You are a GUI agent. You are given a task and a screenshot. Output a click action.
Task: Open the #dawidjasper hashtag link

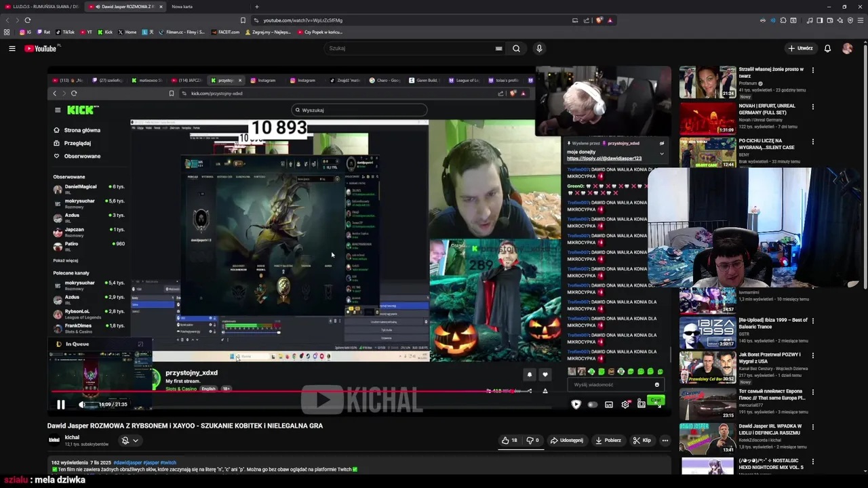pos(127,462)
